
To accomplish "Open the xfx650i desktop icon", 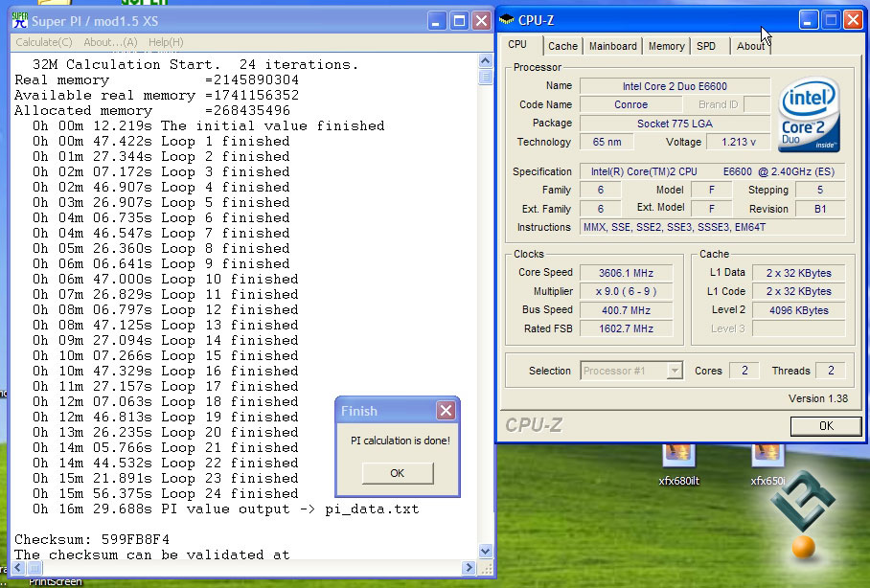I will (x=767, y=464).
